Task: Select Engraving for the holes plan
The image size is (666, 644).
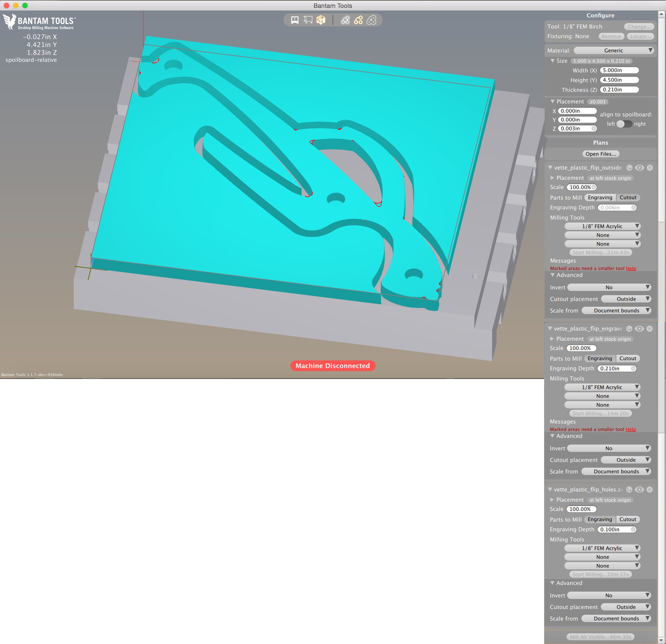Action: (600, 519)
